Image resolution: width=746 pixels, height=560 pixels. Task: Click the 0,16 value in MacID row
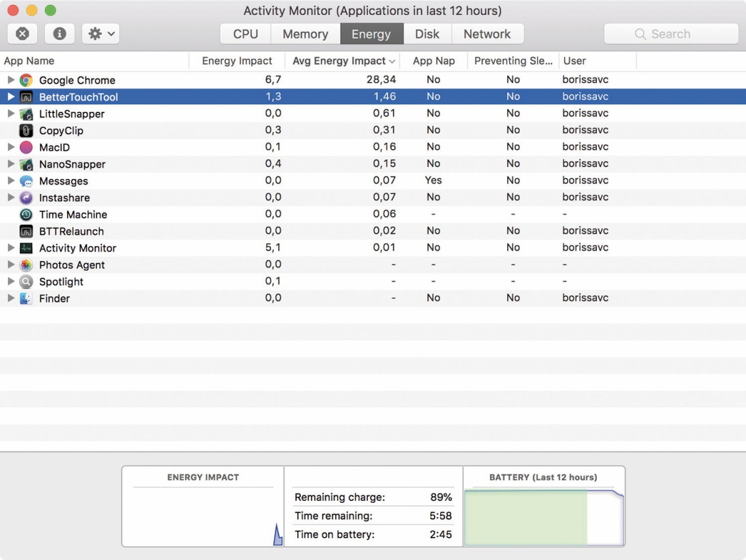click(384, 147)
